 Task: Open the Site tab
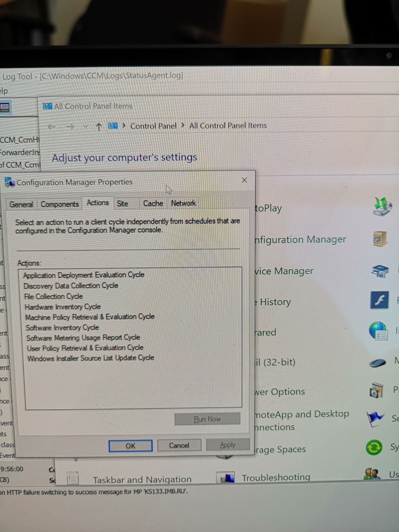click(x=123, y=204)
